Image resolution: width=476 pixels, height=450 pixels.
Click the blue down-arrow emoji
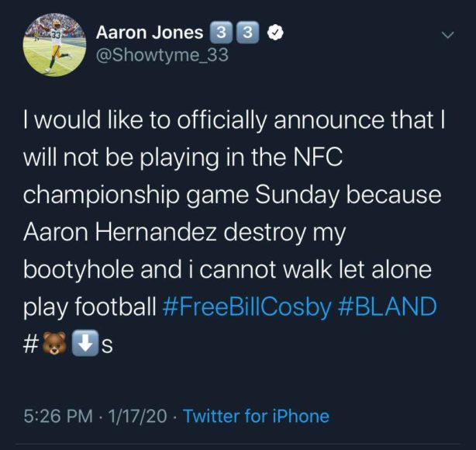[83, 345]
